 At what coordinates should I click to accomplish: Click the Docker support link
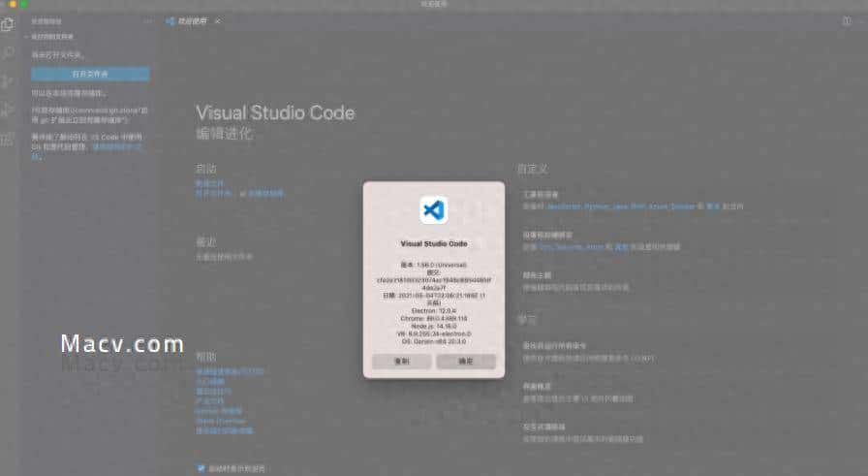(x=683, y=206)
